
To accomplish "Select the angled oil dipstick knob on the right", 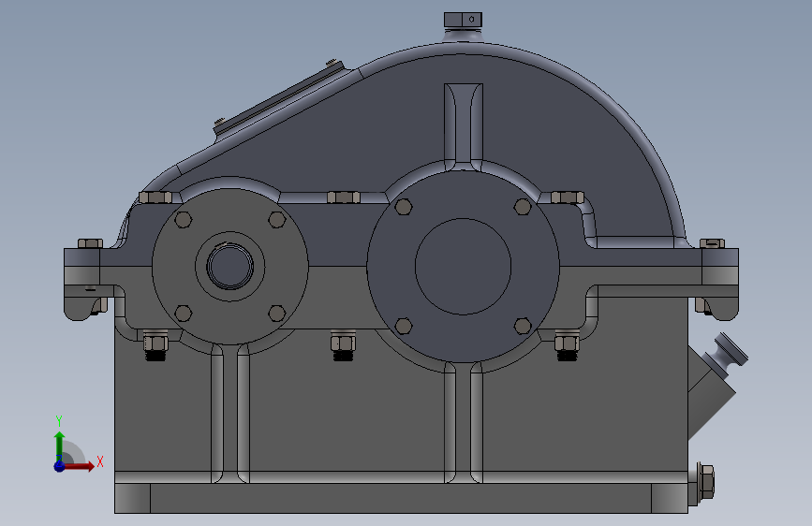I will click(x=731, y=350).
